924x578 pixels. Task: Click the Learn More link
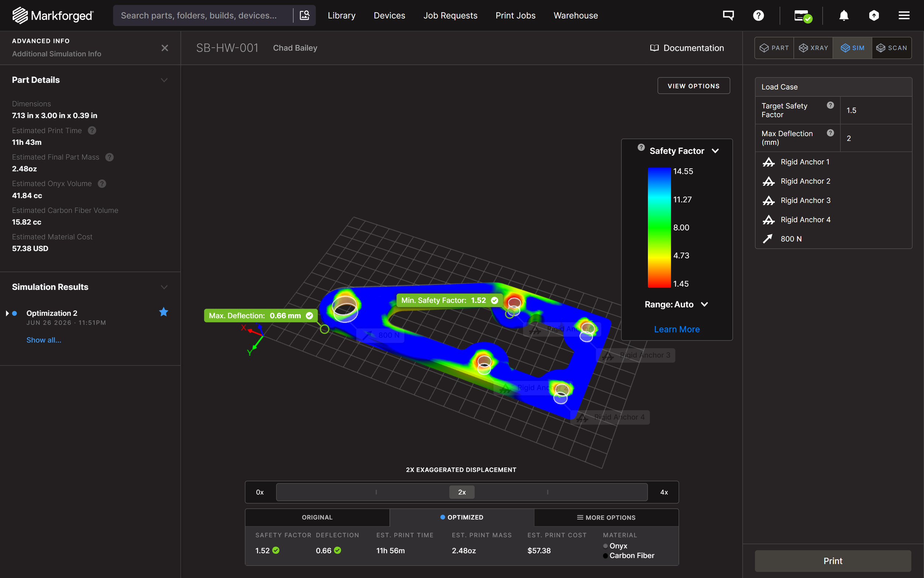click(x=676, y=329)
